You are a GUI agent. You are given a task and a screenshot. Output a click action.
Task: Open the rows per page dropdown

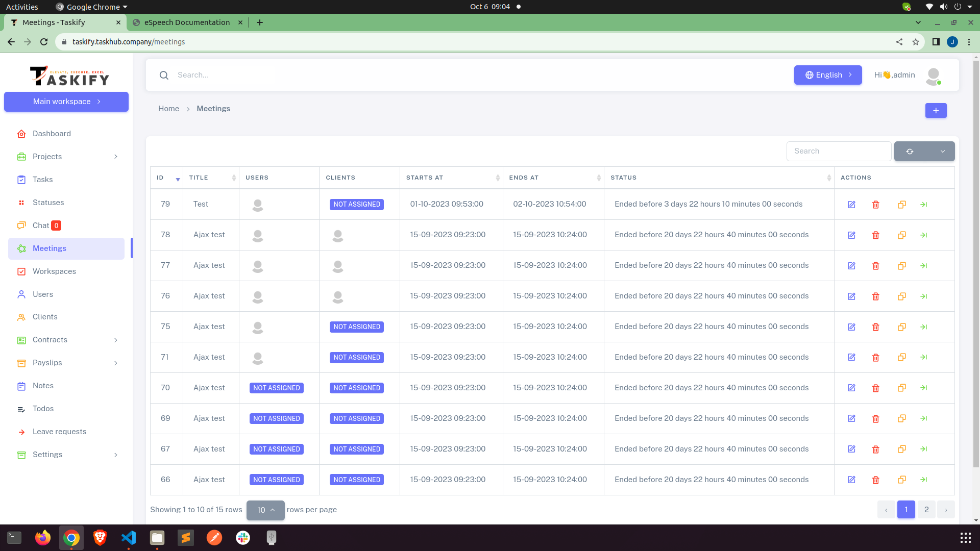[x=265, y=510]
